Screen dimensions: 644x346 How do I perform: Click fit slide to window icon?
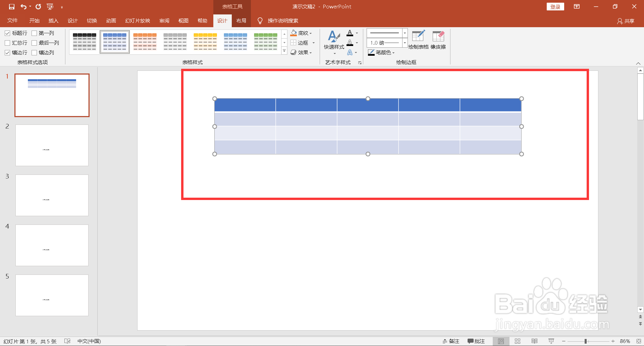coord(639,341)
